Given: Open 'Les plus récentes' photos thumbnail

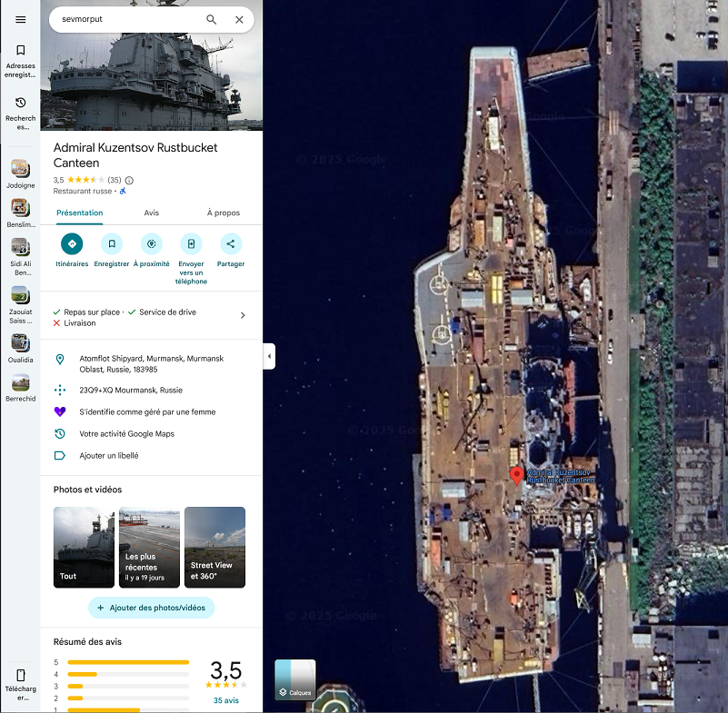Looking at the screenshot, I should coord(149,548).
